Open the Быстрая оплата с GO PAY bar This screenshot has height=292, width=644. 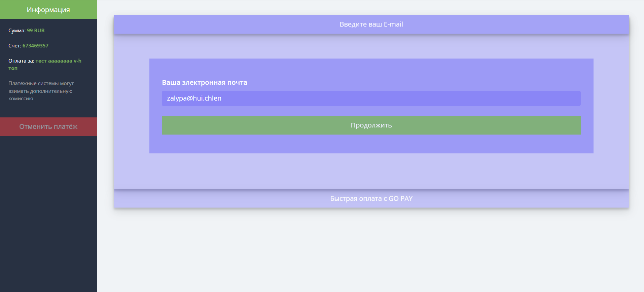371,198
